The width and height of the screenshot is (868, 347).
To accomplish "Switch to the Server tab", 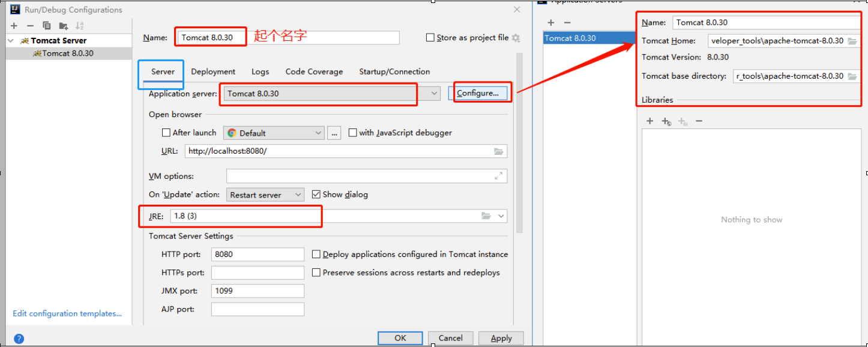I will [163, 71].
